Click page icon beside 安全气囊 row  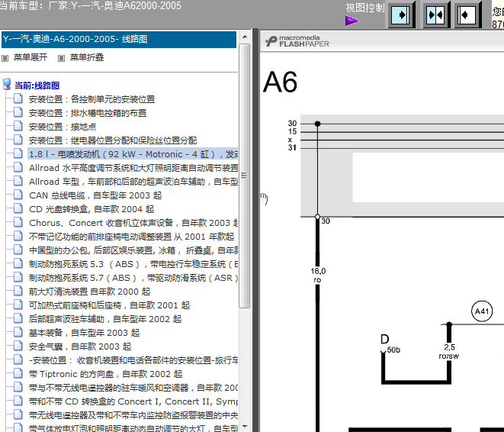(x=18, y=346)
